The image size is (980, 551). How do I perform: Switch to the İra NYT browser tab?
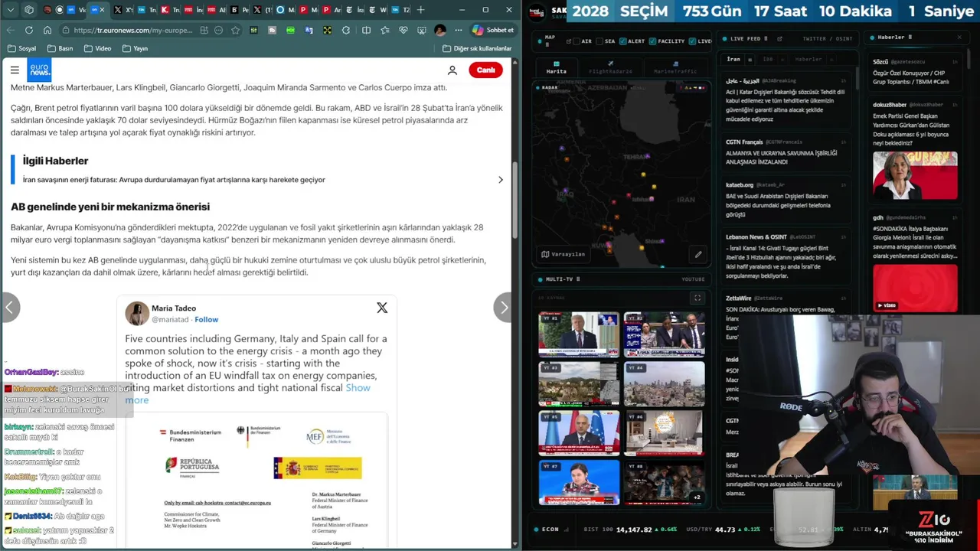point(354,10)
